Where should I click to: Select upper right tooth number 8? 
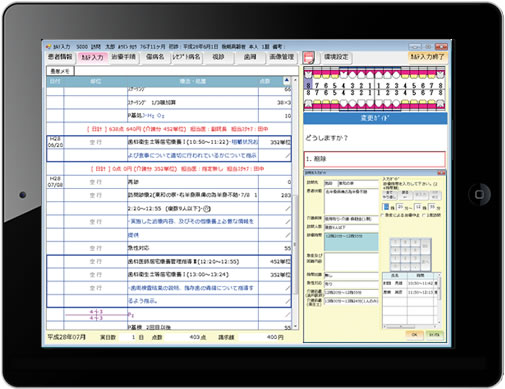pos(308,86)
